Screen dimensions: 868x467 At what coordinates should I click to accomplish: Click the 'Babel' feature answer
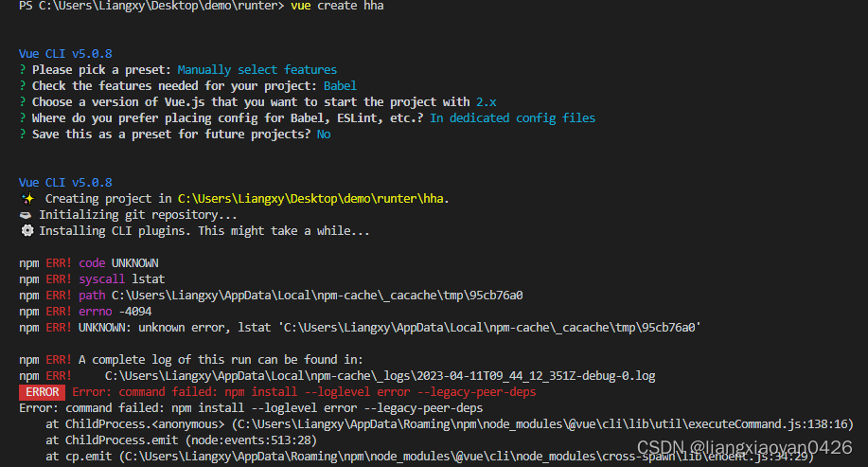[340, 86]
